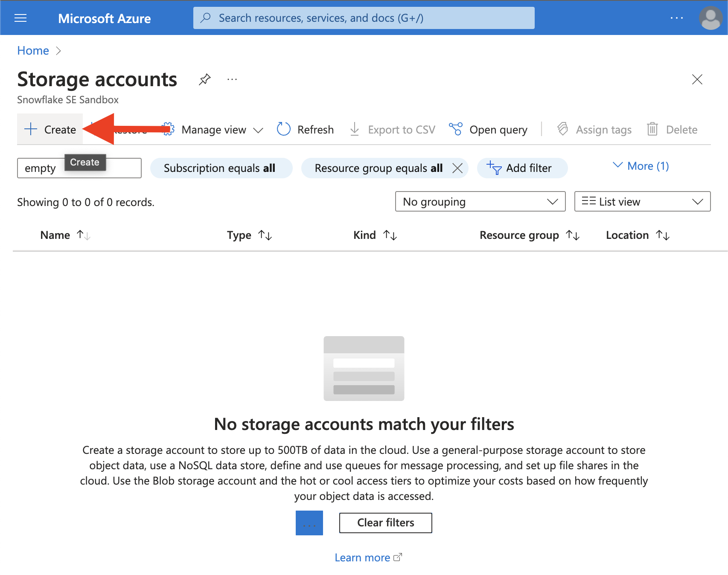The width and height of the screenshot is (728, 575).
Task: Go to Home breadcrumb
Action: 33,51
